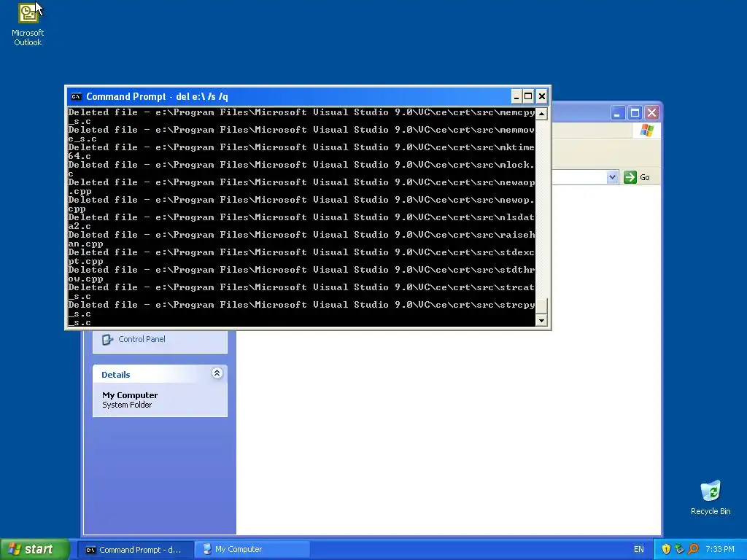Click Command Prompt scrollbar down arrow

(x=541, y=321)
